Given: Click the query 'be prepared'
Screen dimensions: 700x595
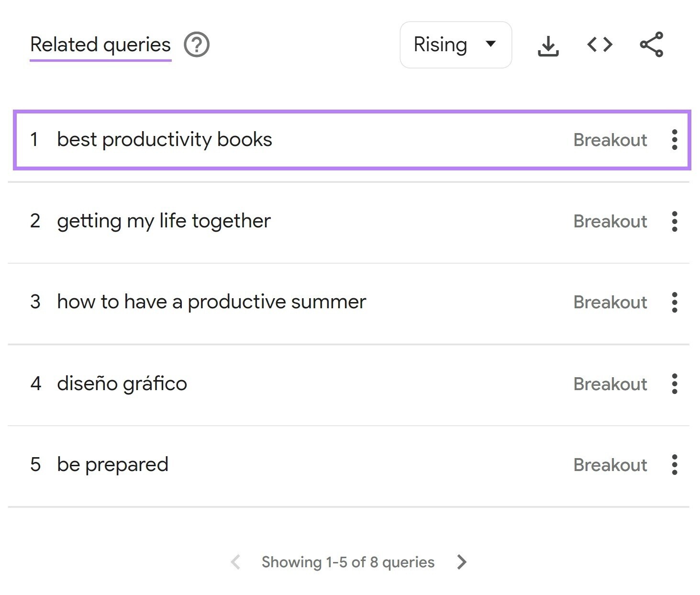Looking at the screenshot, I should (x=112, y=464).
